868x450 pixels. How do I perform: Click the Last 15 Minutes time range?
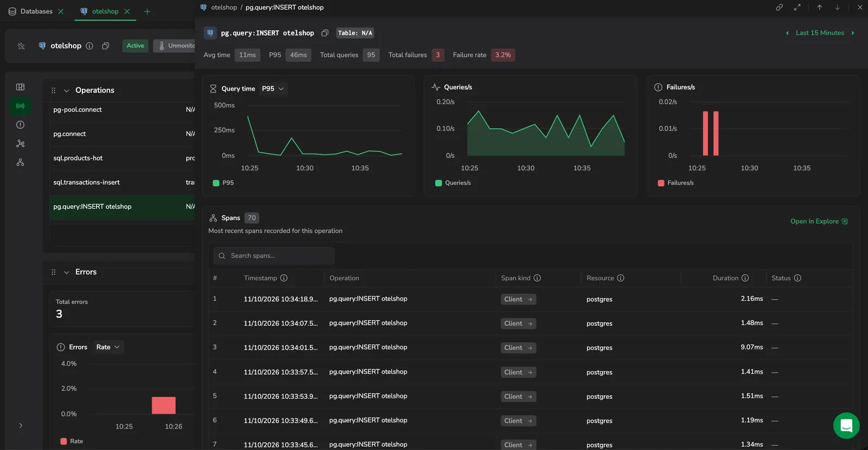click(820, 33)
